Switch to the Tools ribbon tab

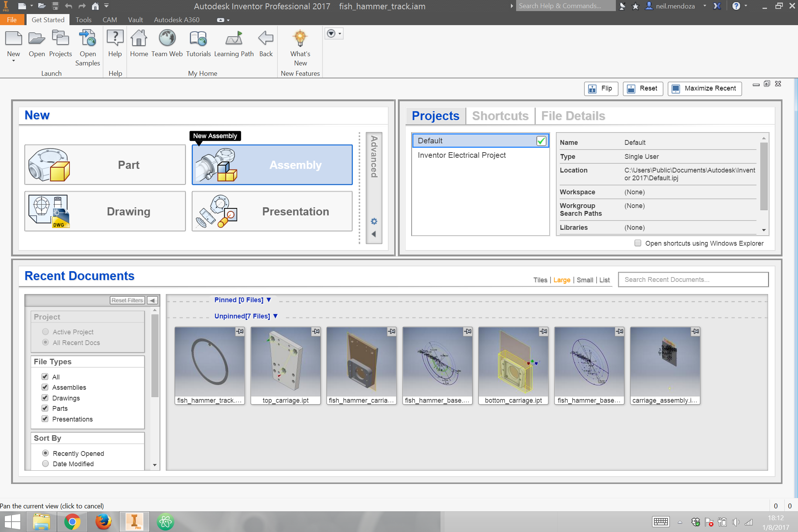83,20
